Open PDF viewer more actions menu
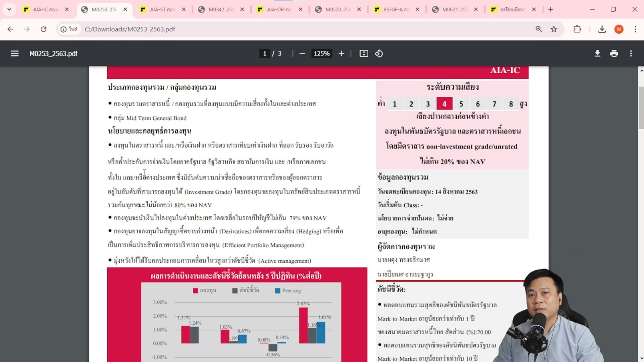The height and width of the screenshot is (362, 644). coord(631,53)
